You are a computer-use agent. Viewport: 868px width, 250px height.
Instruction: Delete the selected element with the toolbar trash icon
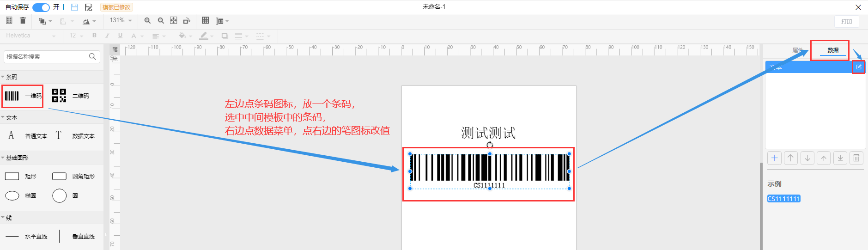coord(23,20)
